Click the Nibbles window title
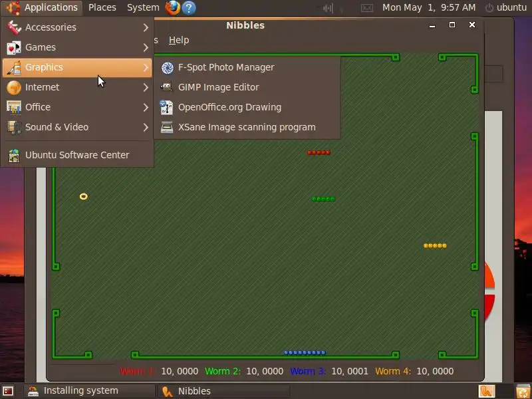532x399 pixels. (x=245, y=25)
